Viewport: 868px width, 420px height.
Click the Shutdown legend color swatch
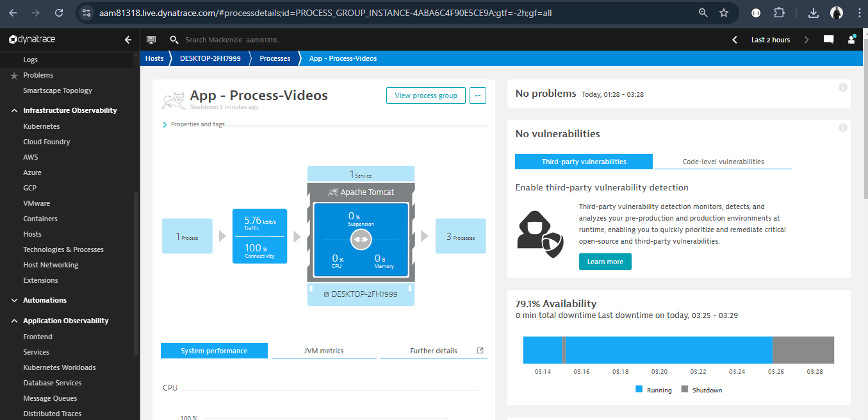(x=684, y=389)
